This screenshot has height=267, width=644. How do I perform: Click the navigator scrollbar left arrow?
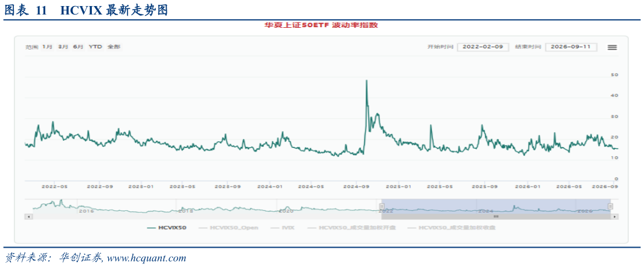tap(28, 216)
